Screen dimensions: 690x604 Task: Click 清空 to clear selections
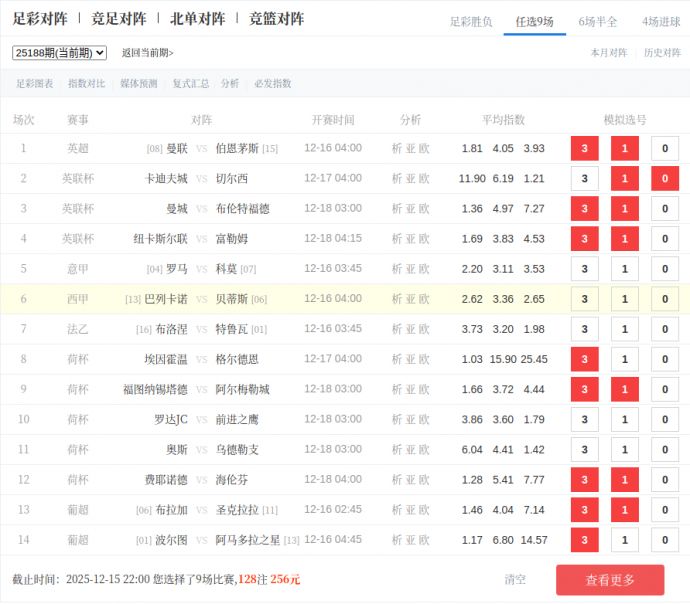pos(515,580)
